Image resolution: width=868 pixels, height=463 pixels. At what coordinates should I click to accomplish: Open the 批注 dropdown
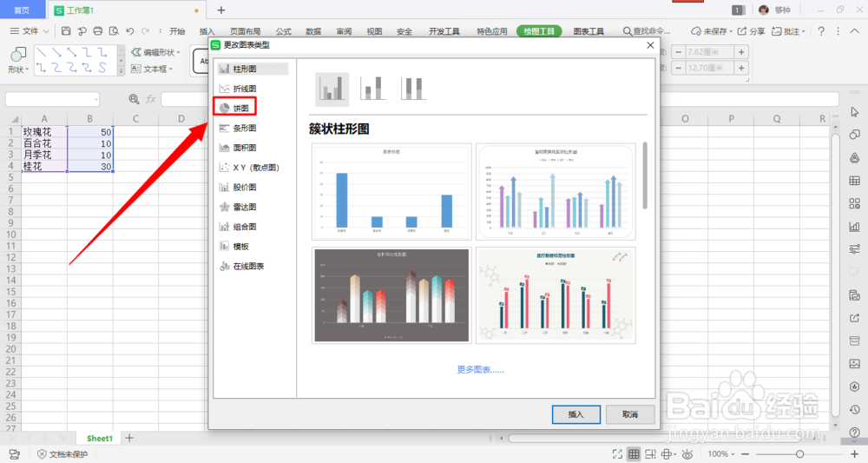click(788, 31)
